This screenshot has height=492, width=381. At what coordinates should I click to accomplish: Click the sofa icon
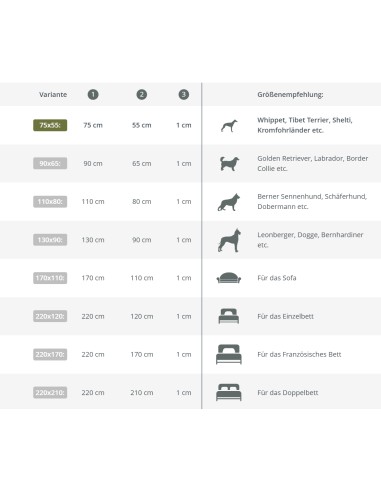pos(229,278)
